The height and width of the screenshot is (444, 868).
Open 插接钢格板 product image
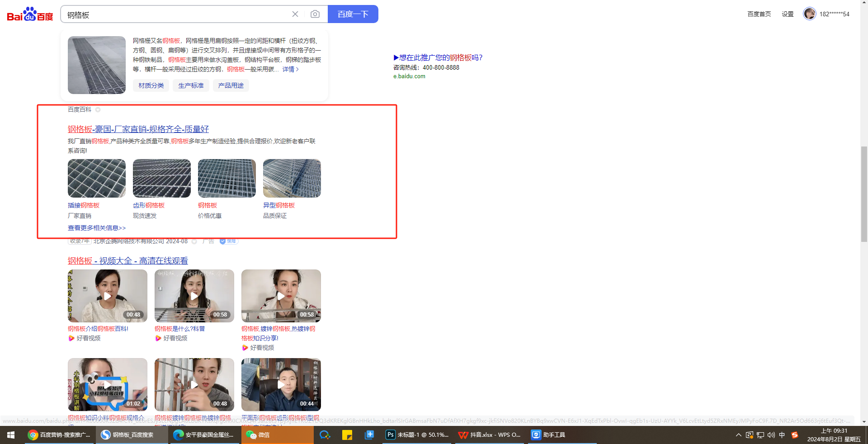97,178
